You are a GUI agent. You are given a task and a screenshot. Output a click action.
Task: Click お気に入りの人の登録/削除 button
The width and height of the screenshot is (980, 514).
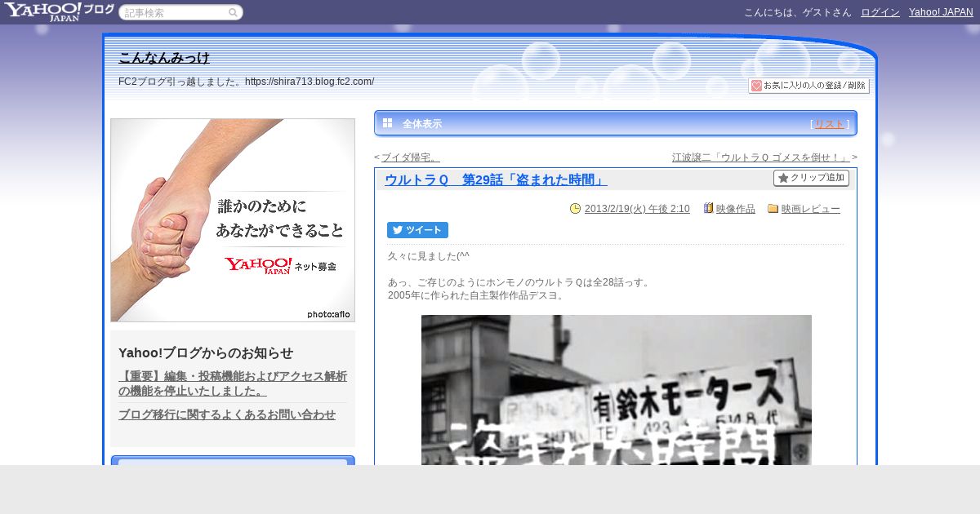[x=808, y=86]
